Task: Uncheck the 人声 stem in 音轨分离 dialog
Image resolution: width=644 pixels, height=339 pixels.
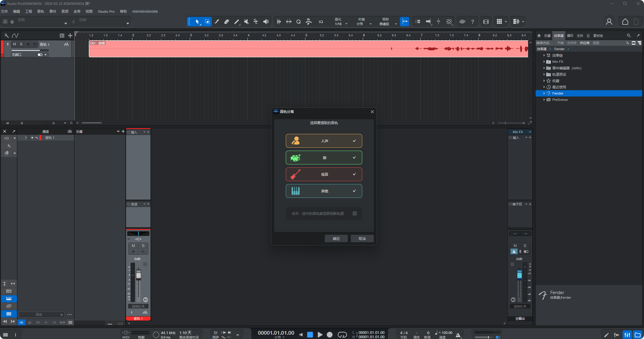Action: click(354, 141)
